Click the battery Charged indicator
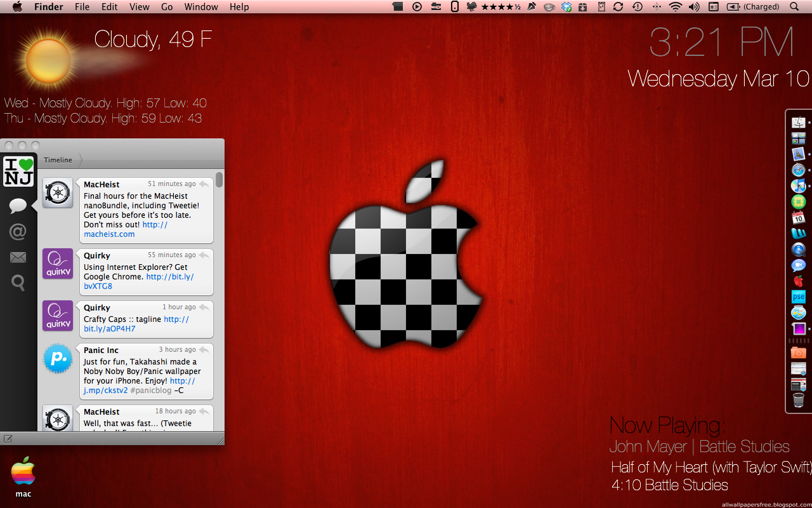This screenshot has height=508, width=812. tap(753, 7)
